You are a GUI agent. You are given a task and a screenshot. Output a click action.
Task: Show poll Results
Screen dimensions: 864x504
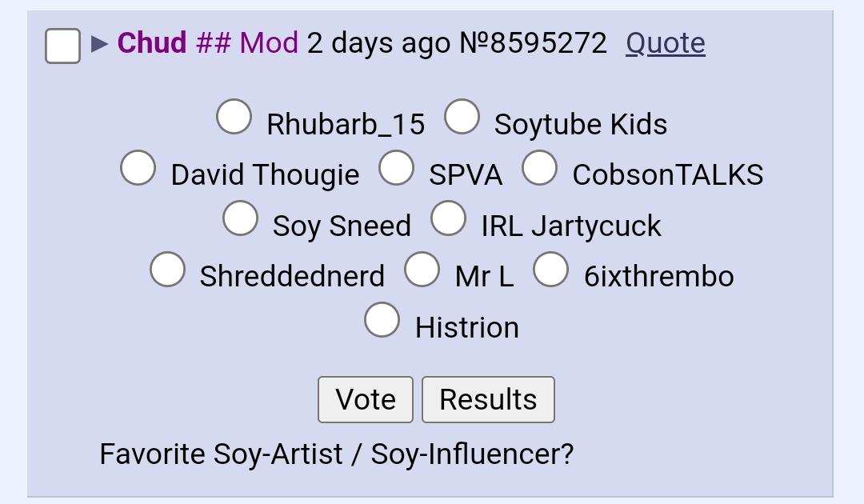pyautogui.click(x=488, y=399)
